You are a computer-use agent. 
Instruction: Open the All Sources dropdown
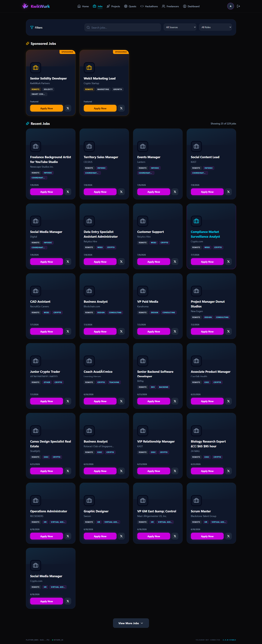(180, 27)
